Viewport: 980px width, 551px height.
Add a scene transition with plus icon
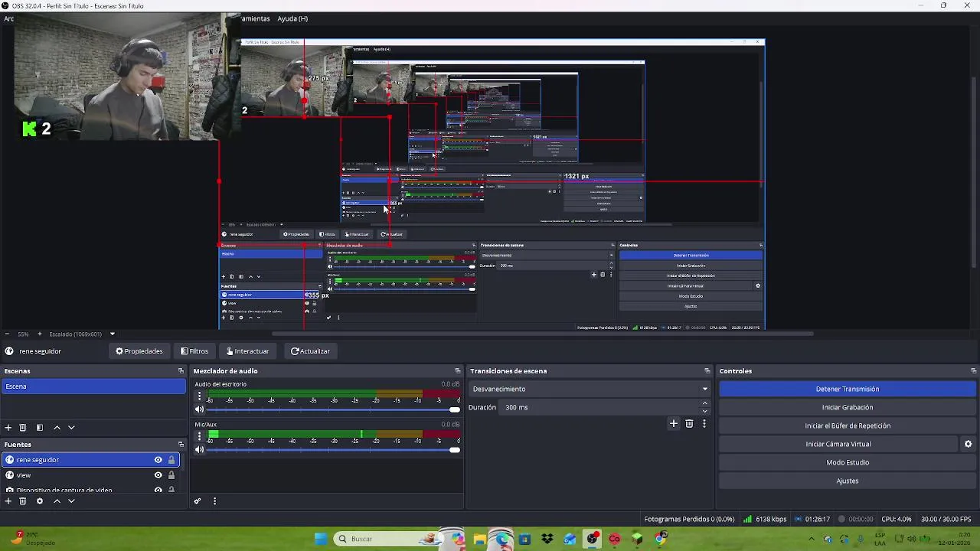(674, 423)
